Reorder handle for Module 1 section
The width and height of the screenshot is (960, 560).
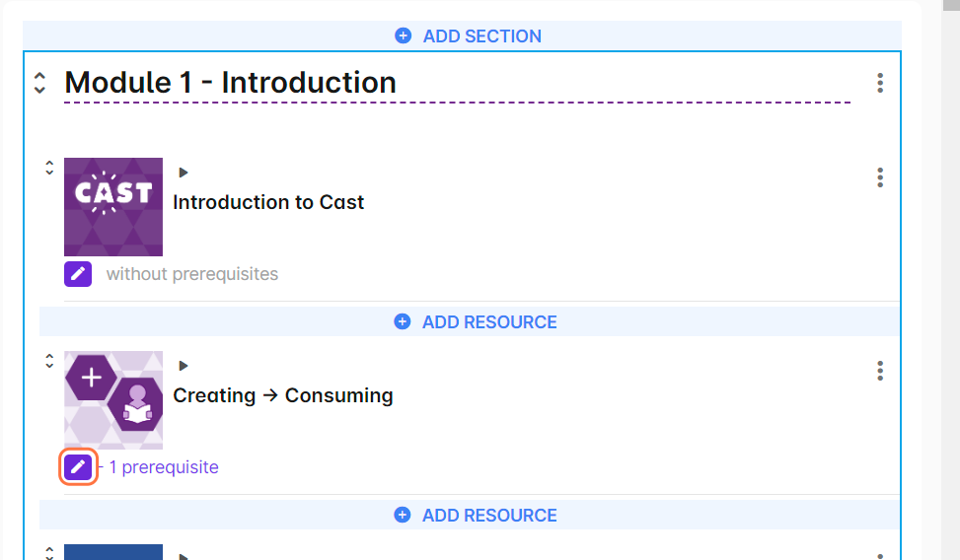pyautogui.click(x=39, y=83)
